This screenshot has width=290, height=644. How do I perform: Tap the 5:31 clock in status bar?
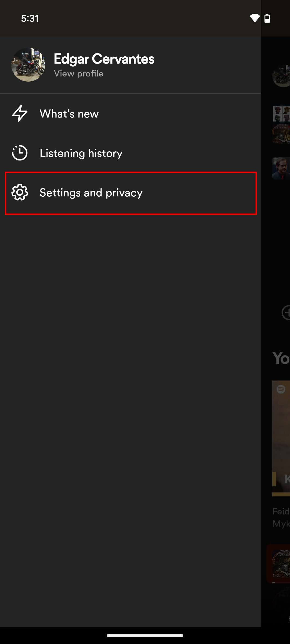30,19
